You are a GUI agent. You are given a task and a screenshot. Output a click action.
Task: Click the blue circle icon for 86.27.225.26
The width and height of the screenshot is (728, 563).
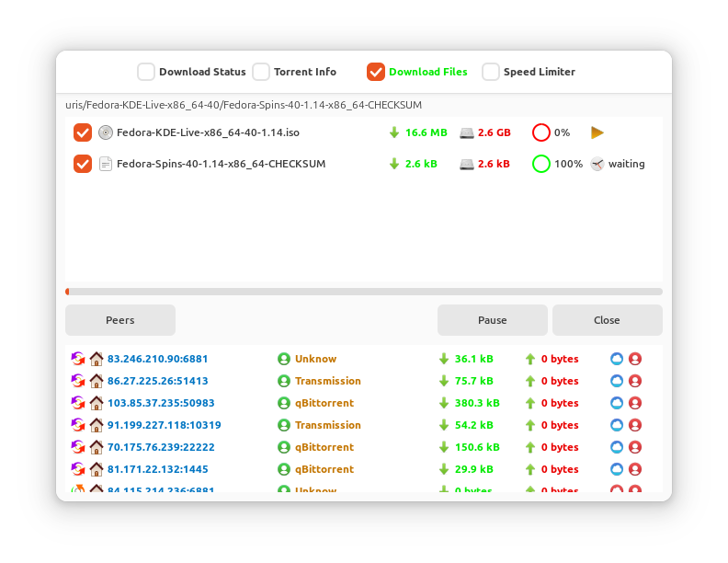(x=617, y=381)
